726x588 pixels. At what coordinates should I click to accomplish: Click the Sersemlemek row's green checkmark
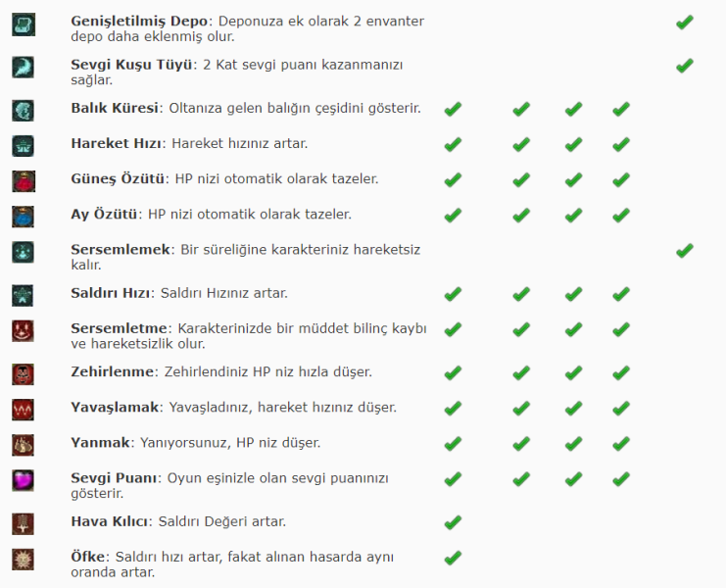[x=684, y=251]
